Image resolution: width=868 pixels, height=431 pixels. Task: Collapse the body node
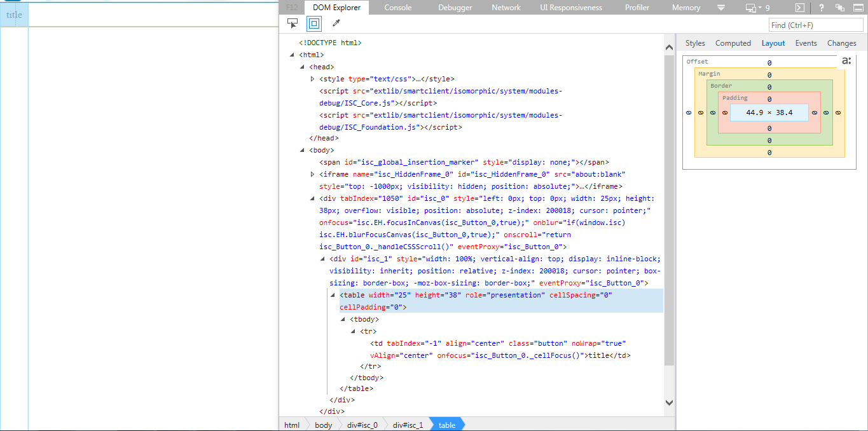302,151
